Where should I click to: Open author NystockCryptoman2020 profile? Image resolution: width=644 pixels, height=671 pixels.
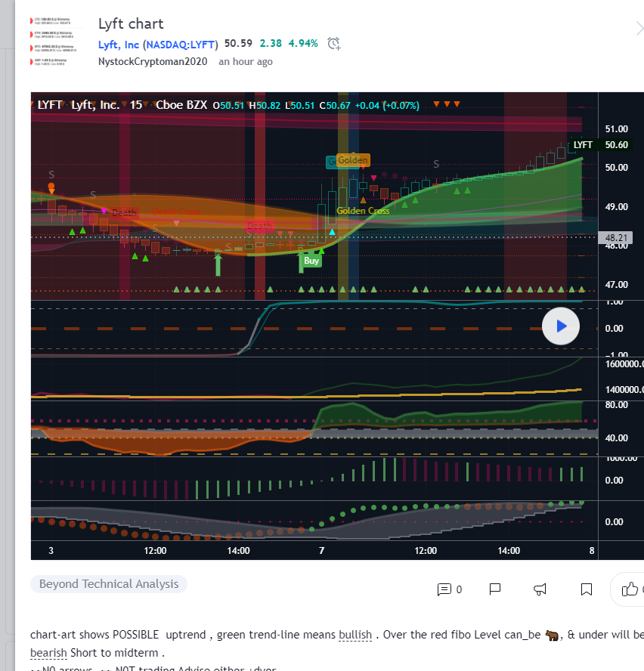[x=153, y=62]
